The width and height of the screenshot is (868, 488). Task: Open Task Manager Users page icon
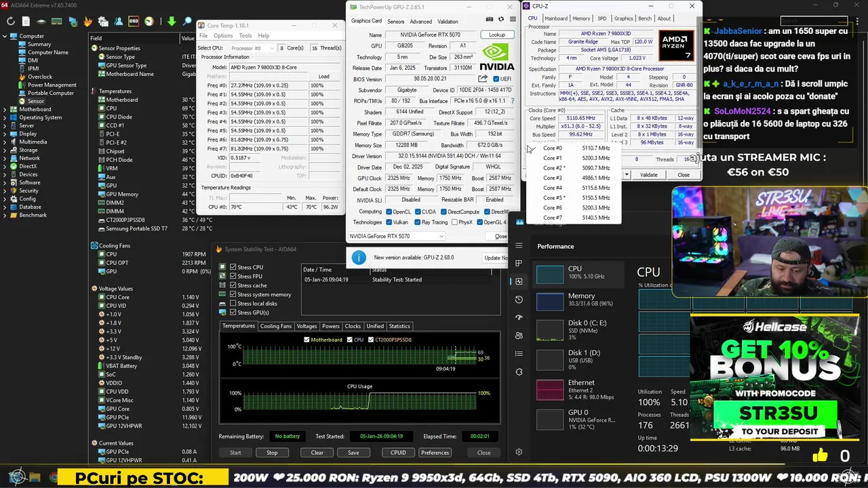(519, 335)
